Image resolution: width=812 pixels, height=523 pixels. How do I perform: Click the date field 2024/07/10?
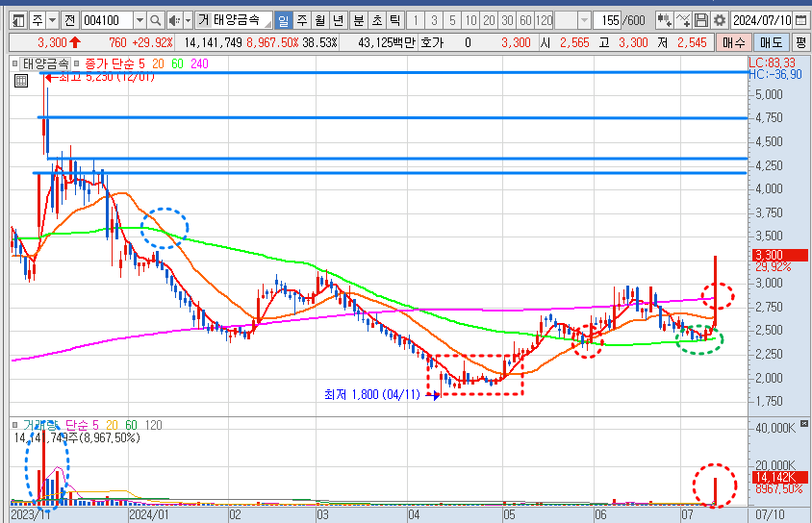pyautogui.click(x=762, y=21)
